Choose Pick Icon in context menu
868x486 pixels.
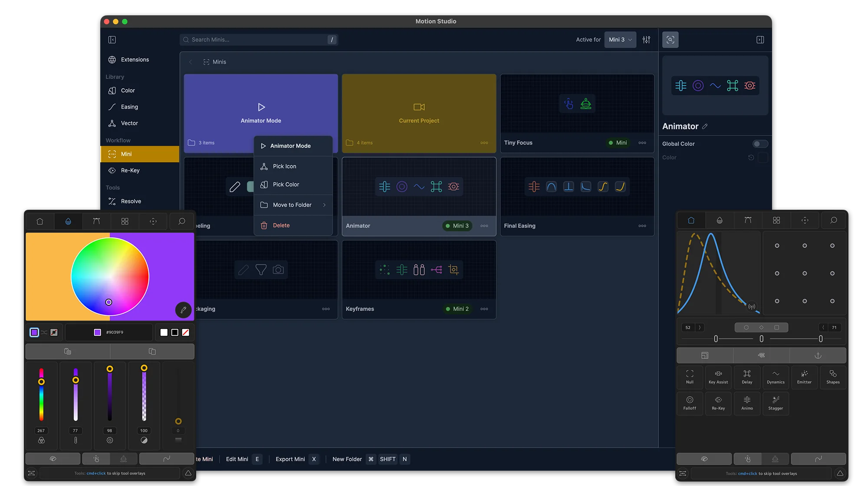[x=293, y=166]
